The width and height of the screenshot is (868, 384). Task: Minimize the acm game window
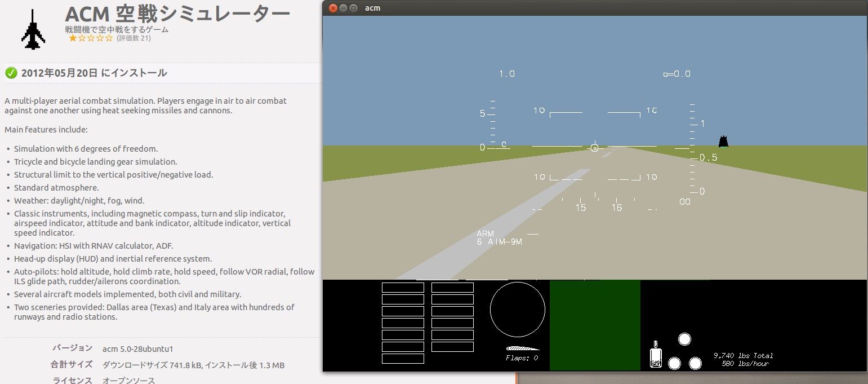343,8
